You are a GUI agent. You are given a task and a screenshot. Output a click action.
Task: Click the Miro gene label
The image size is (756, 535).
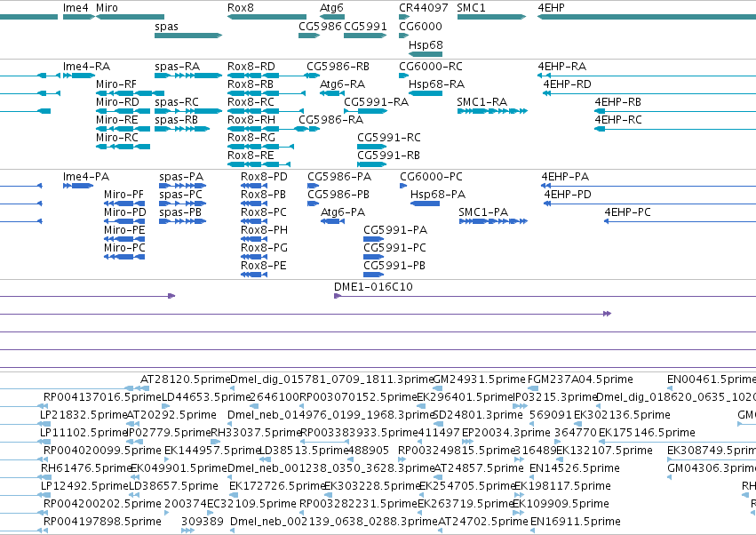pyautogui.click(x=107, y=8)
